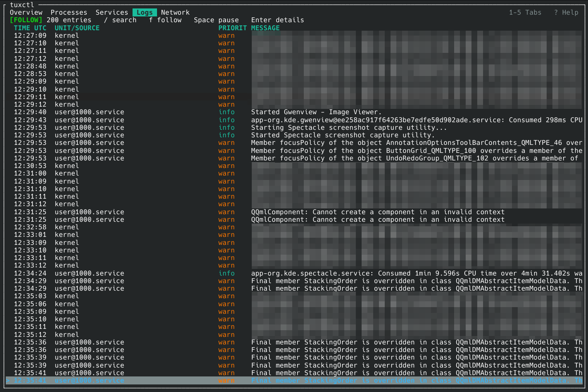Click the 'f follow' shortcut hint
The width and height of the screenshot is (588, 392).
165,20
